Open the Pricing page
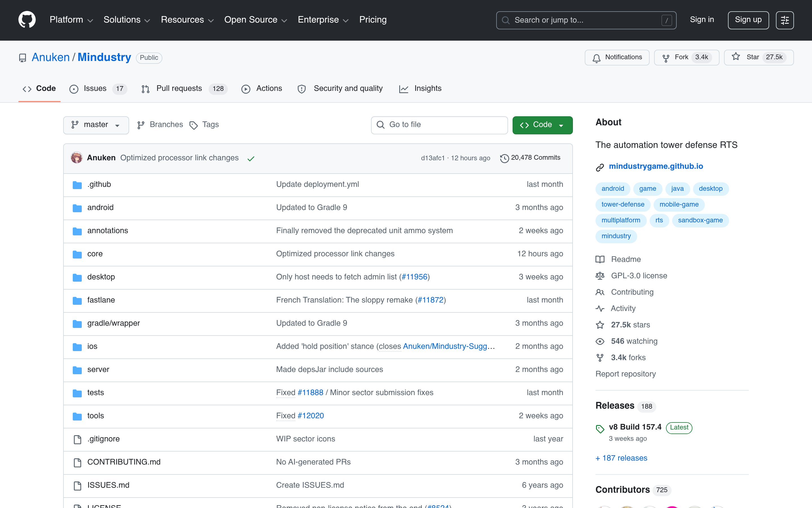This screenshot has width=812, height=508. tap(373, 20)
